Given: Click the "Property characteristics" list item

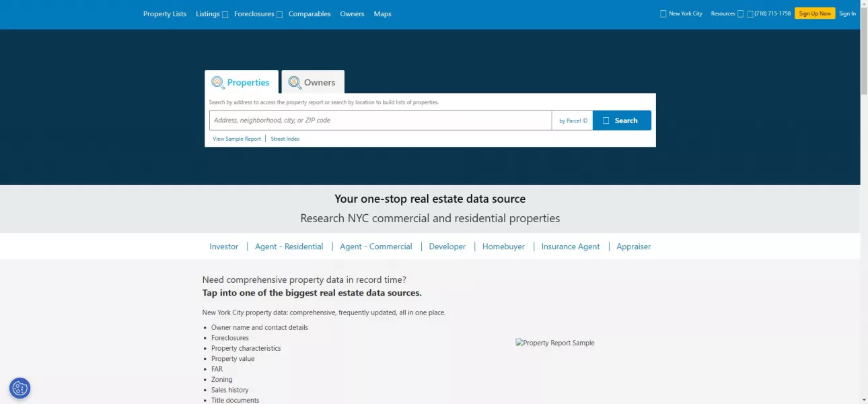Looking at the screenshot, I should coord(246,348).
